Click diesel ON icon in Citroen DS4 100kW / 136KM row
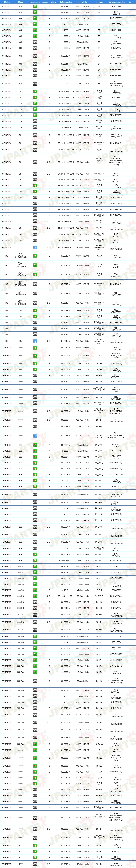This screenshot has height=868, width=136. point(35,162)
